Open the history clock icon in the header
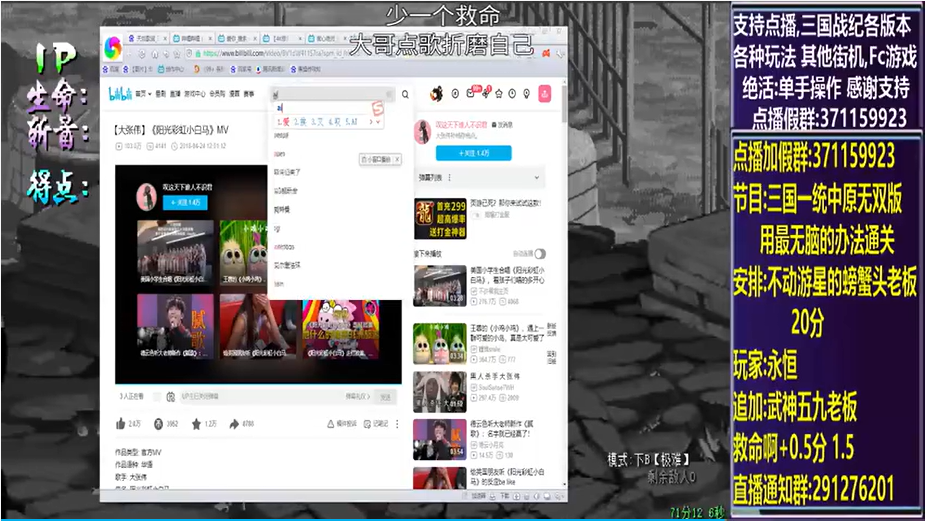Screen dimensions: 925x521 [513, 94]
